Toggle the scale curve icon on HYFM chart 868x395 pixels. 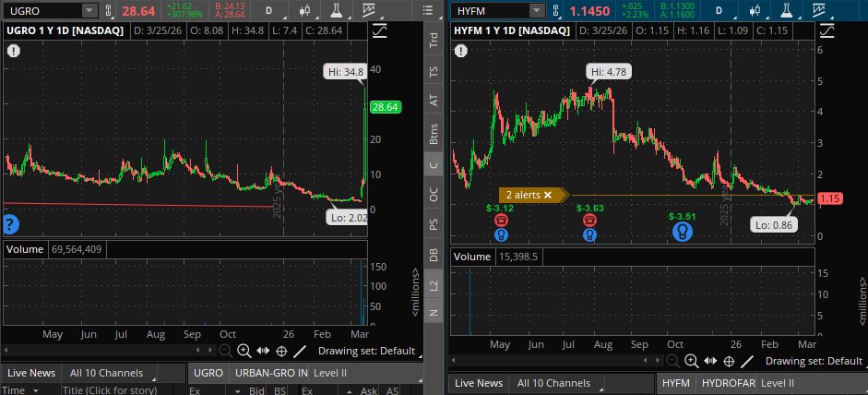(x=827, y=31)
